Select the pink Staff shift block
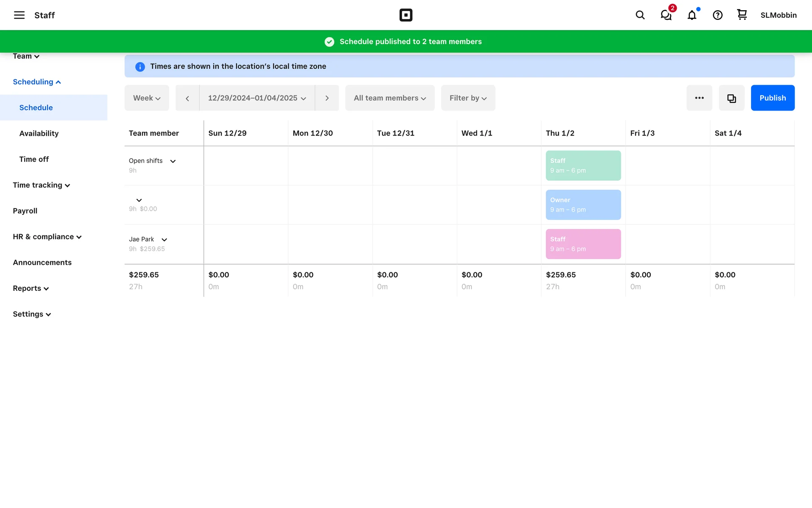 pyautogui.click(x=583, y=244)
